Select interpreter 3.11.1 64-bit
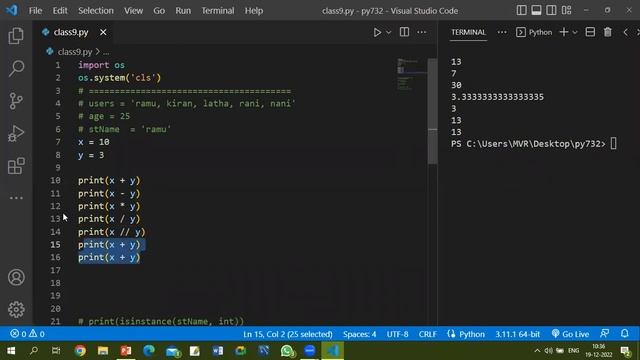The width and height of the screenshot is (640, 360). (x=518, y=334)
